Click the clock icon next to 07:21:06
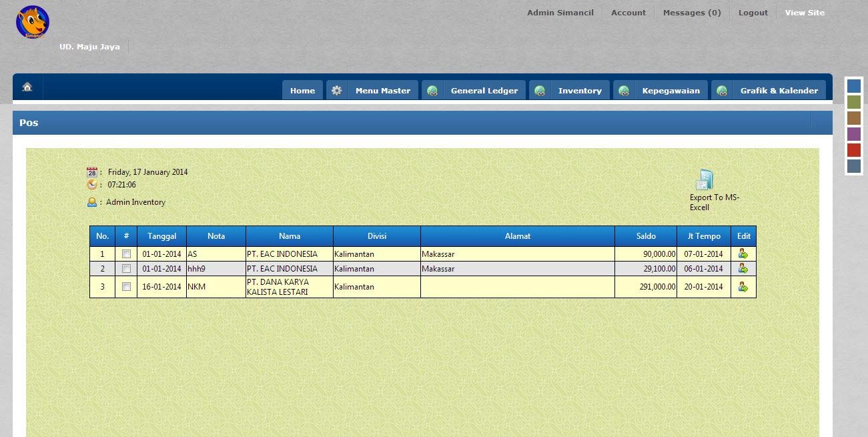868x437 pixels. tap(93, 185)
